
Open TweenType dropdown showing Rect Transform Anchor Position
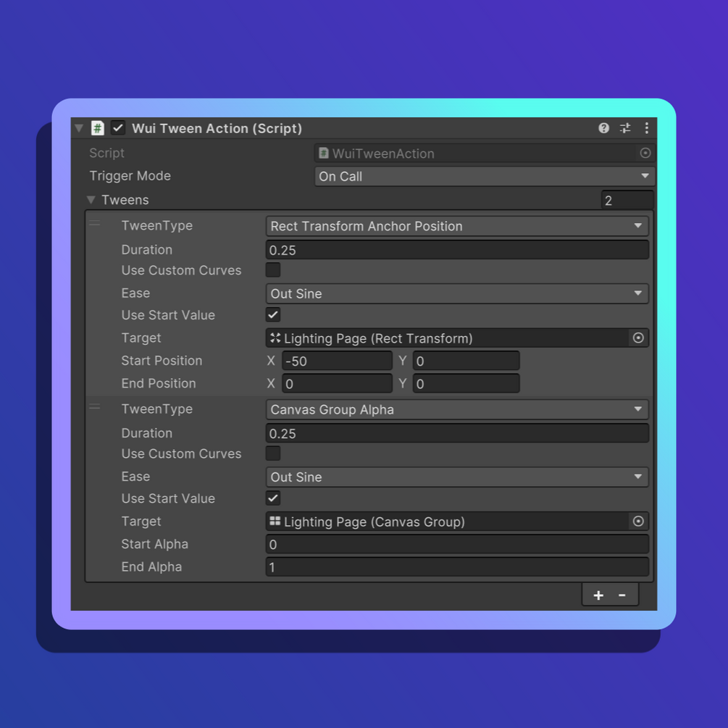tap(457, 226)
